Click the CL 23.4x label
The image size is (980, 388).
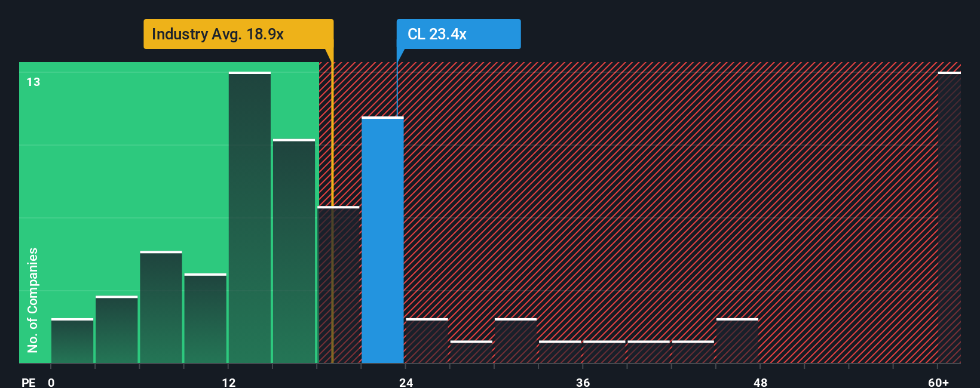pyautogui.click(x=458, y=34)
